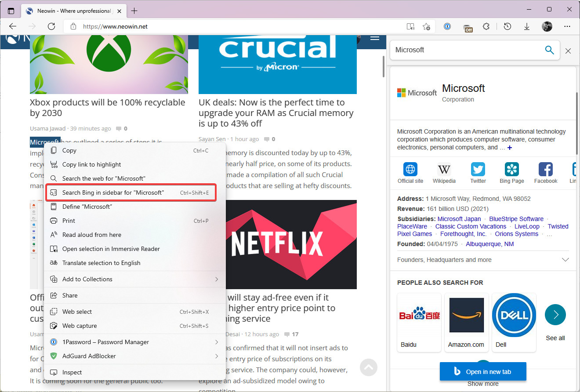This screenshot has height=392, width=580.
Task: Click the browser Refresh icon
Action: (x=51, y=26)
